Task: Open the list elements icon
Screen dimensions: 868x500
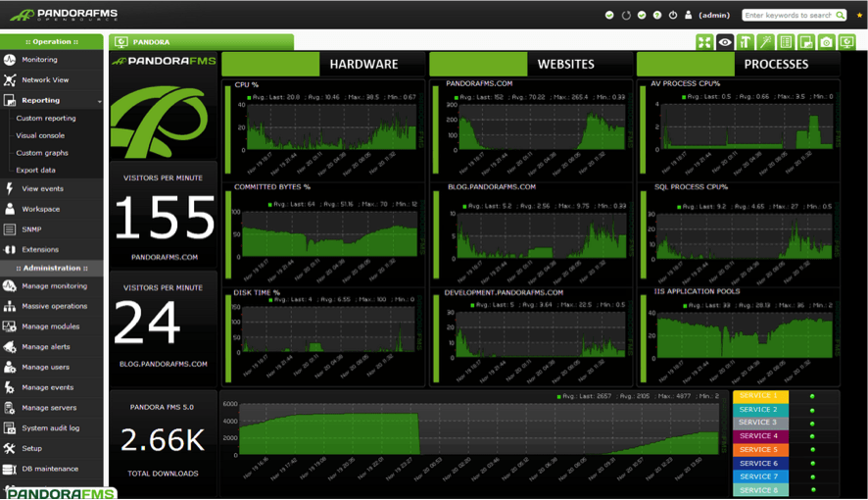Action: [x=786, y=42]
